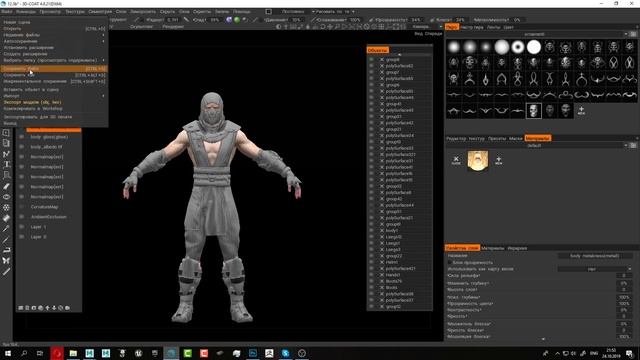Image resolution: width=640 pixels, height=360 pixels.
Task: Select the skull brush alpha thumbnail
Action: 533,111
